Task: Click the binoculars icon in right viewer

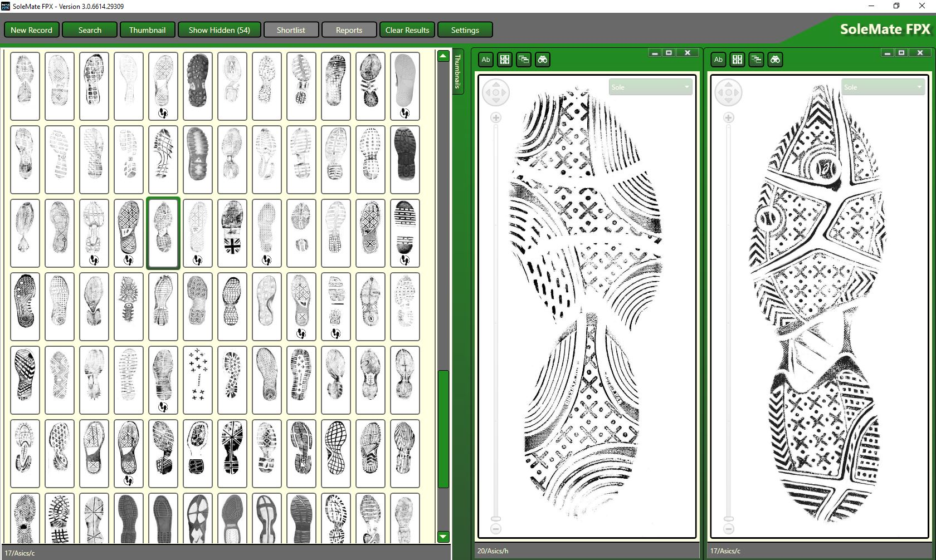Action: click(775, 60)
